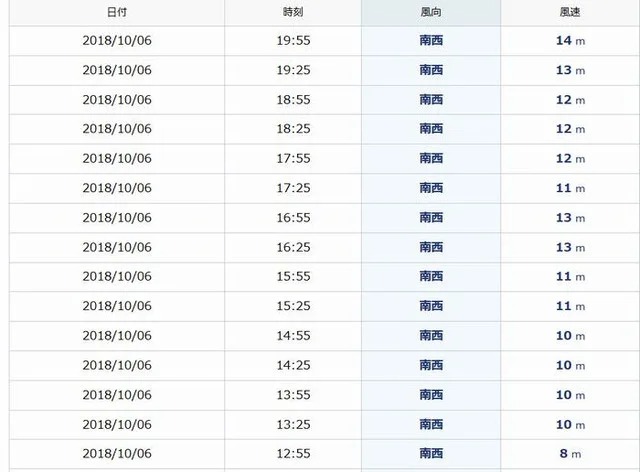Select the highlighted 風向 column header
640x472 pixels.
click(x=431, y=12)
